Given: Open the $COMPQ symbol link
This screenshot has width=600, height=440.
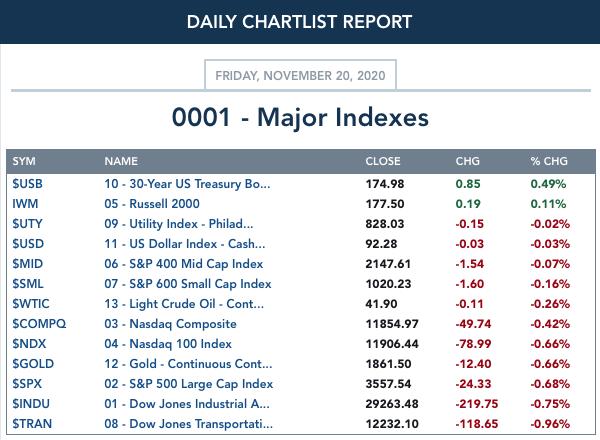Looking at the screenshot, I should [x=39, y=324].
